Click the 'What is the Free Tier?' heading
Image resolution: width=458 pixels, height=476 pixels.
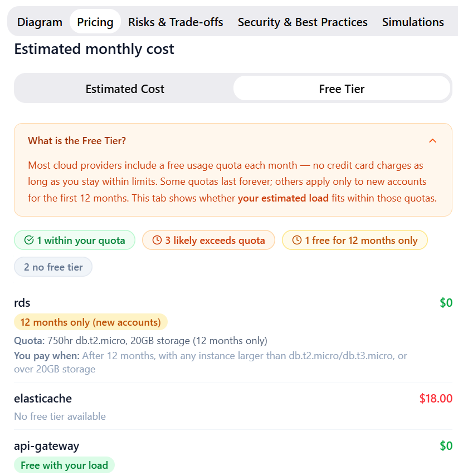coord(77,141)
